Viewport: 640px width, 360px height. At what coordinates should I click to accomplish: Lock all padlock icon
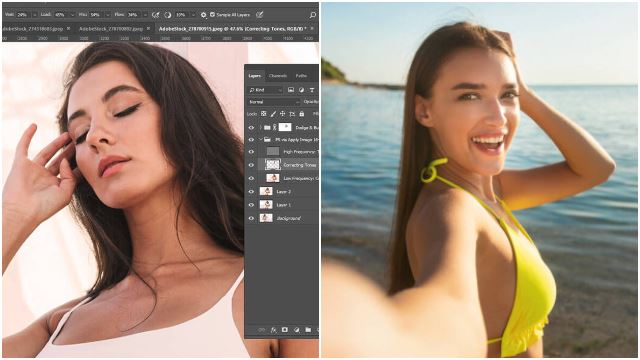(x=302, y=114)
